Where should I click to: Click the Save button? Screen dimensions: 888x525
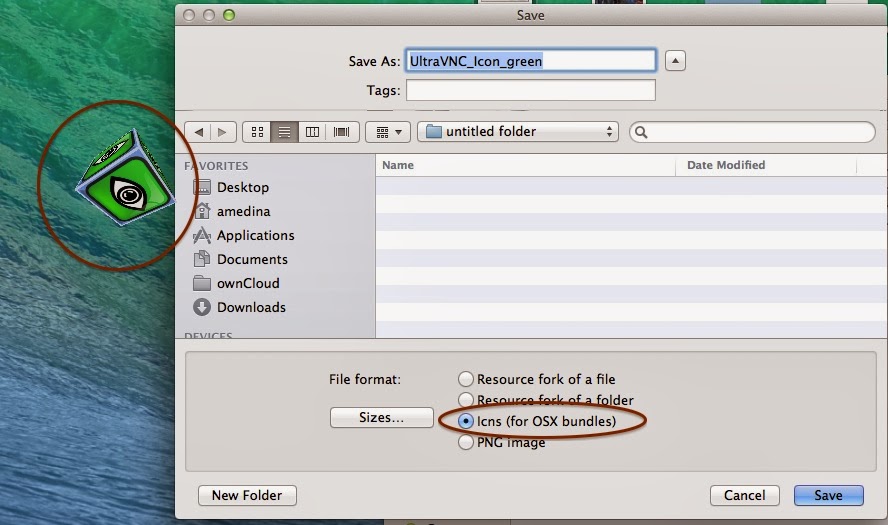tap(829, 496)
